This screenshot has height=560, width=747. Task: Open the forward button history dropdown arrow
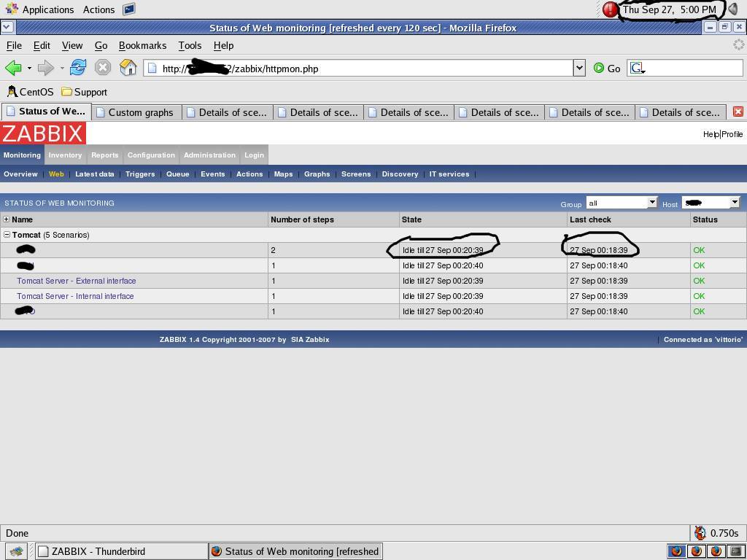(62, 68)
